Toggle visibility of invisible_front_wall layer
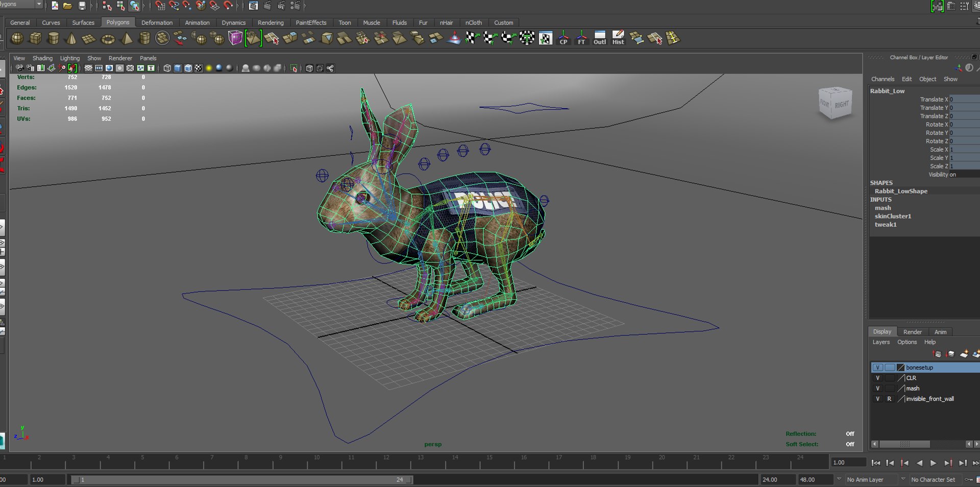980x487 pixels. [x=877, y=399]
